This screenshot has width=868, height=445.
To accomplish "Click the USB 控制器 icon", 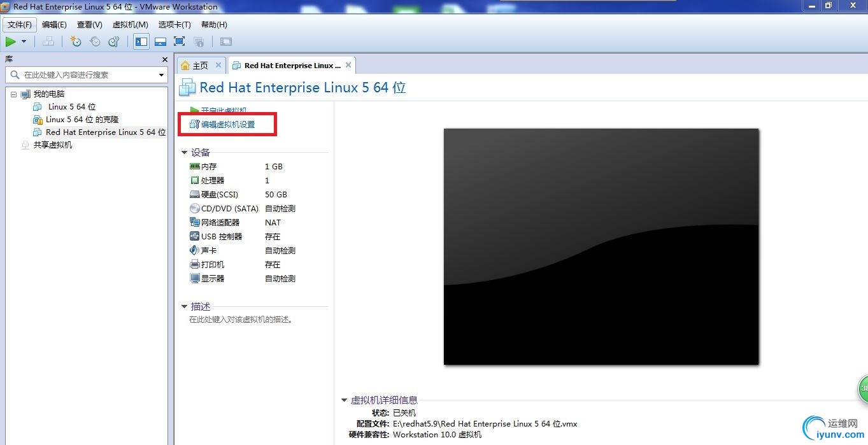I will tap(195, 237).
